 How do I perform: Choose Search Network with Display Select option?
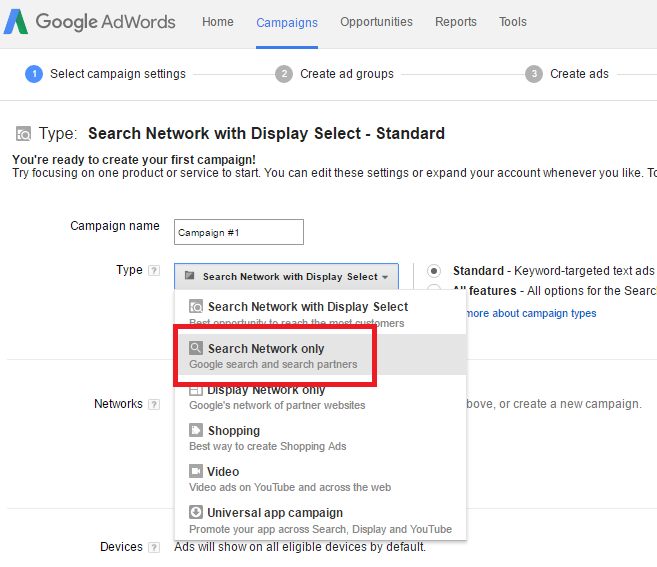tap(321, 313)
